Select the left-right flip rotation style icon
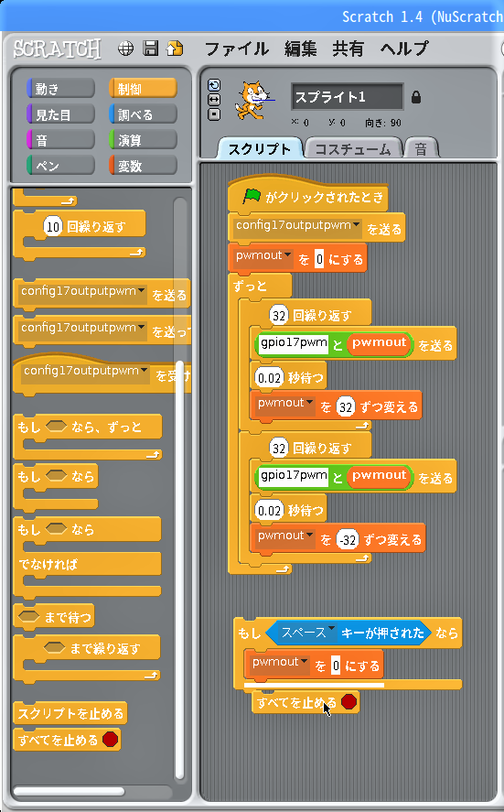Image resolution: width=504 pixels, height=812 pixels. (214, 100)
